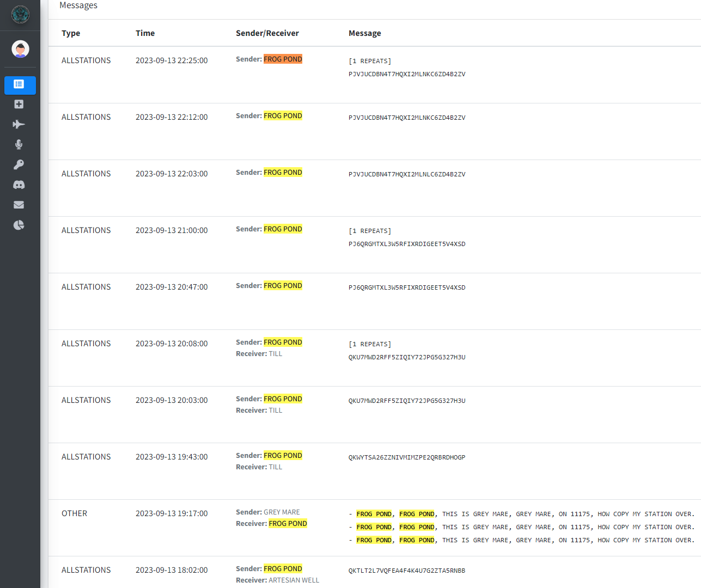Image resolution: width=701 pixels, height=588 pixels.
Task: Open the Discord icon link
Action: click(x=19, y=185)
